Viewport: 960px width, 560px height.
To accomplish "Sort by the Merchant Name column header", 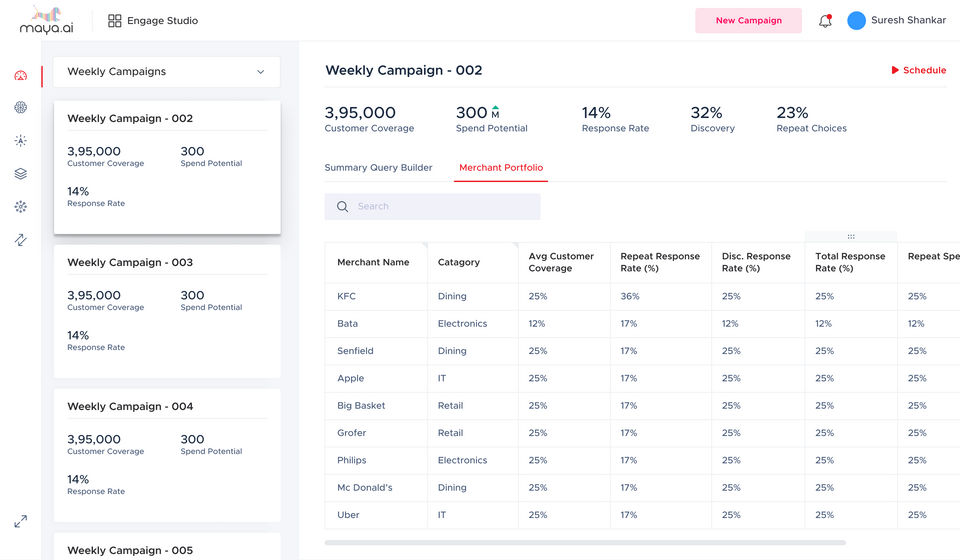I will [x=373, y=262].
